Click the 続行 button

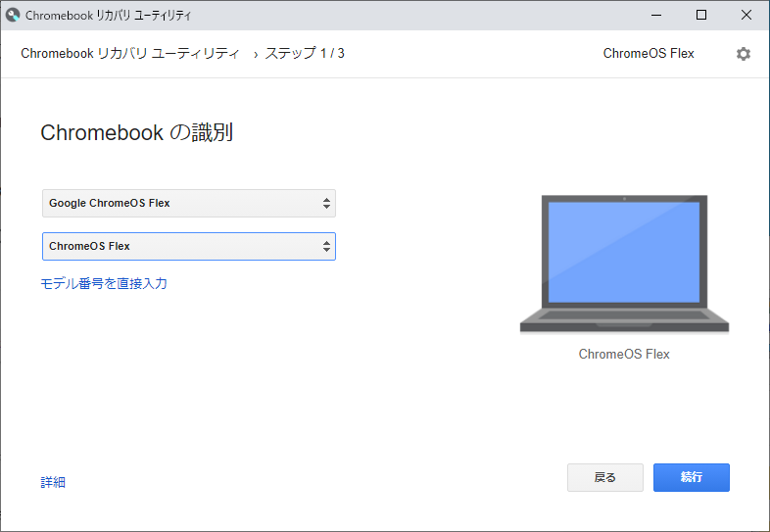(x=692, y=477)
